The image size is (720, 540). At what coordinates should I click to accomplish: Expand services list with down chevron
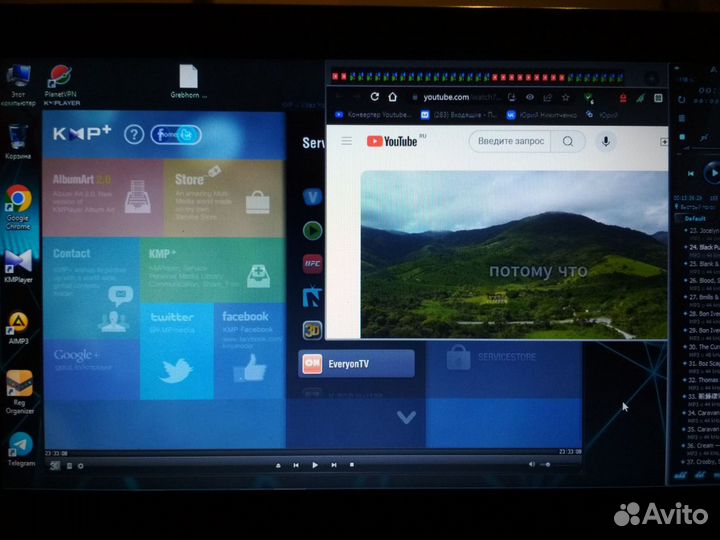click(406, 417)
